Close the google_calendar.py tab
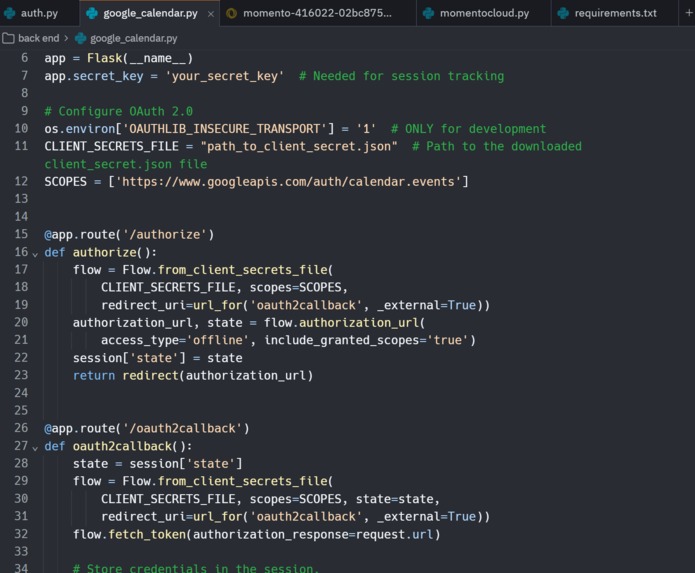Image resolution: width=695 pixels, height=573 pixels. pyautogui.click(x=211, y=14)
